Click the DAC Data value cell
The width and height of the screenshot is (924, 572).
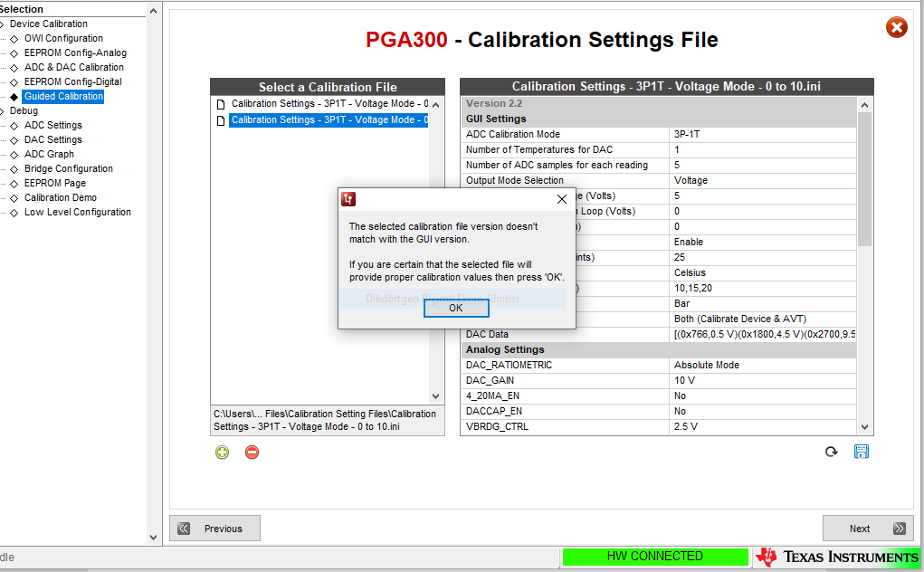click(x=763, y=334)
